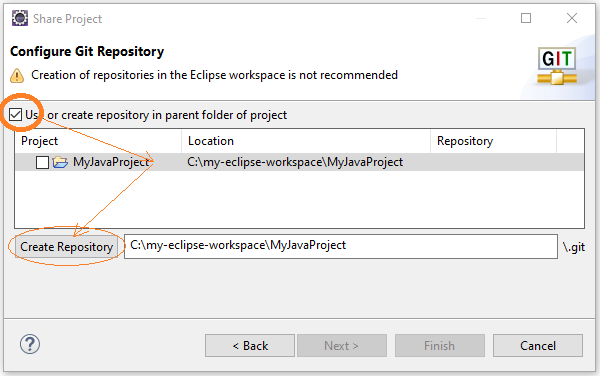
Task: Select the MyJavaProject project name
Action: 111,162
